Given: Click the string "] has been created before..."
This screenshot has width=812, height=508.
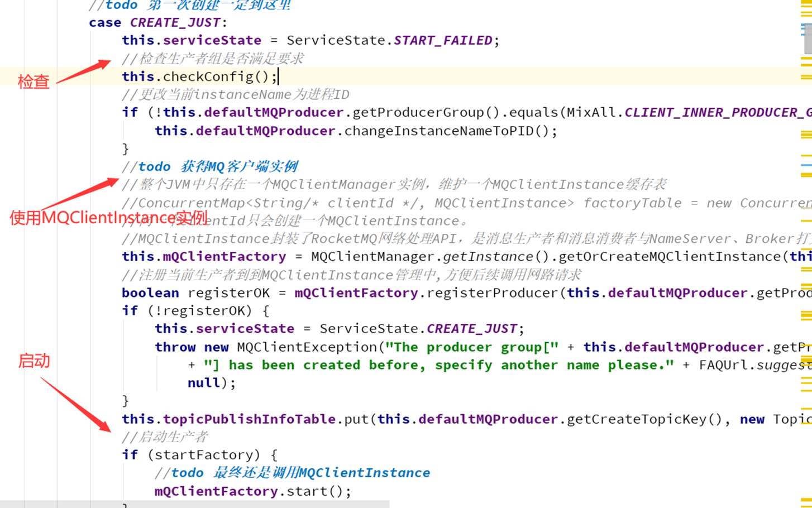Looking at the screenshot, I should (x=439, y=365).
